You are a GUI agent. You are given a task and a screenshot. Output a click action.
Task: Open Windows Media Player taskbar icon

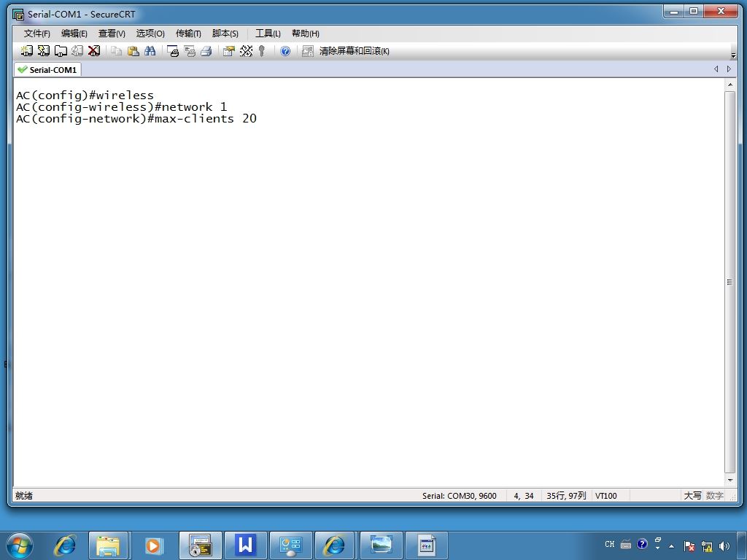point(153,545)
